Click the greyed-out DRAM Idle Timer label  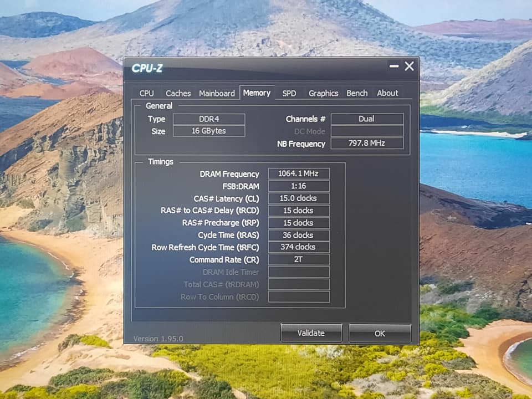pyautogui.click(x=231, y=272)
